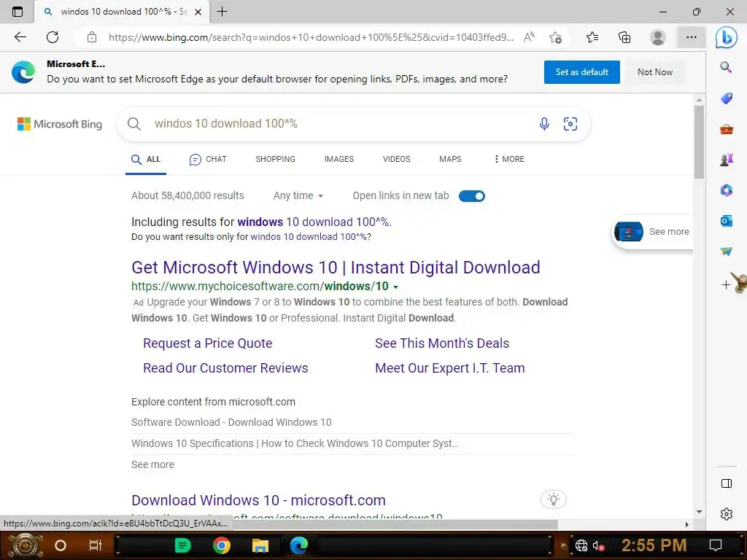Open the profile avatar icon
This screenshot has width=747, height=560.
point(658,37)
